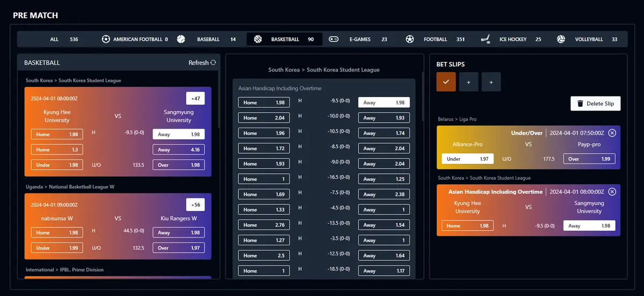The height and width of the screenshot is (296, 644).
Task: Click the football soccer ball icon
Action: click(x=410, y=39)
